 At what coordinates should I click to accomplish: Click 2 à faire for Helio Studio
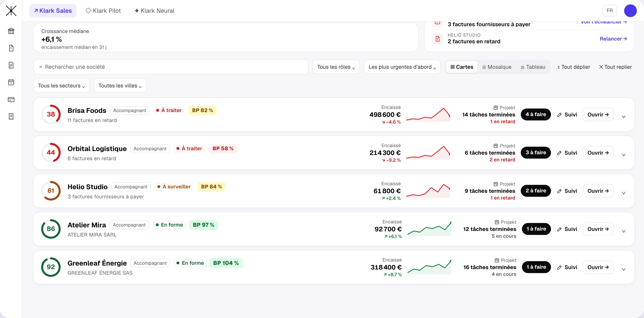coord(536,191)
